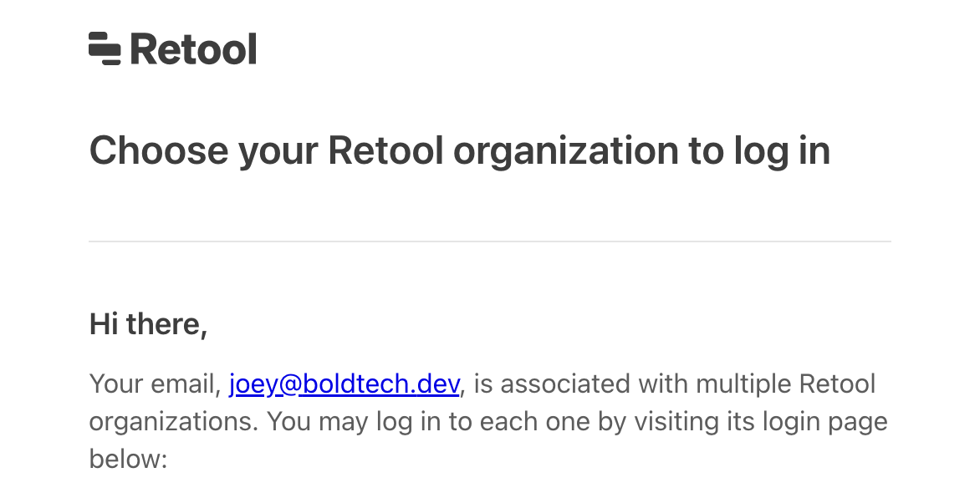This screenshot has width=980, height=498.
Task: Click "multiple Retool" in the body paragraph
Action: 785,384
